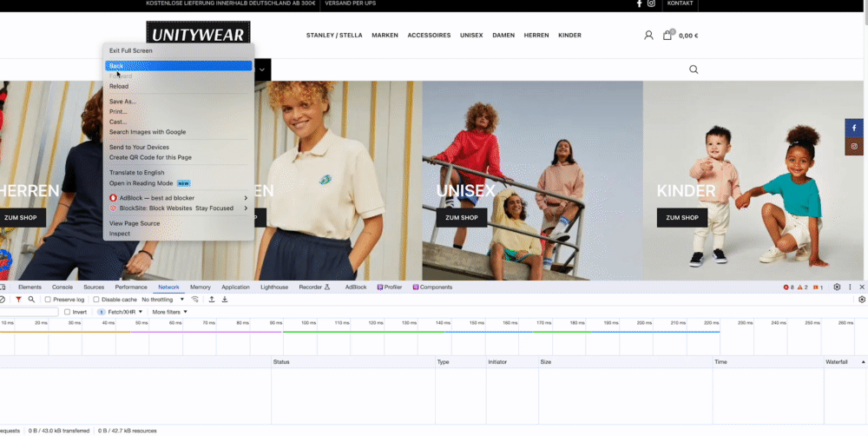Screen dimensions: 868x436
Task: Open the DevTools three-dot customize menu
Action: (x=850, y=287)
